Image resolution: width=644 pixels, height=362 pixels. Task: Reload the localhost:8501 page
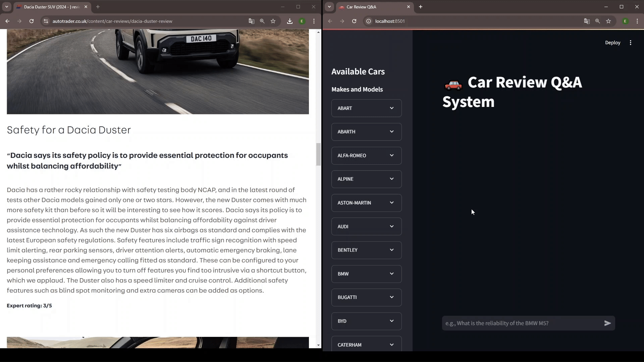pyautogui.click(x=354, y=21)
